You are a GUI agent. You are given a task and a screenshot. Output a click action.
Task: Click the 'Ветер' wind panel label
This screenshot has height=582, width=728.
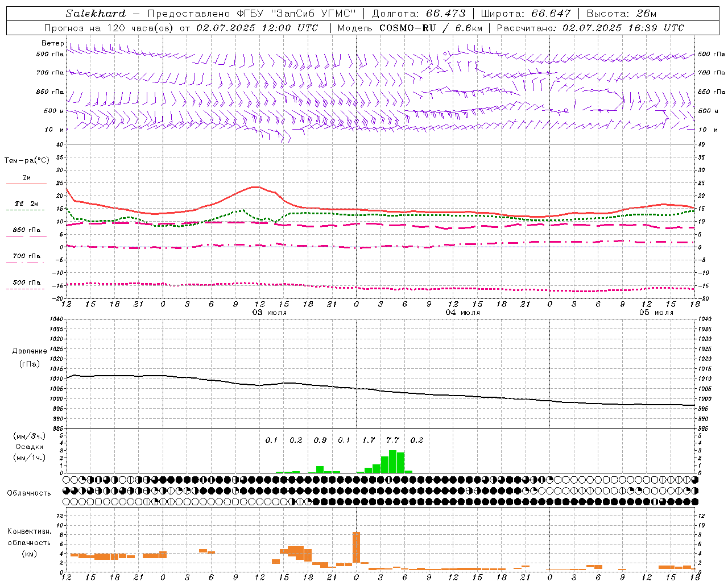pos(52,43)
